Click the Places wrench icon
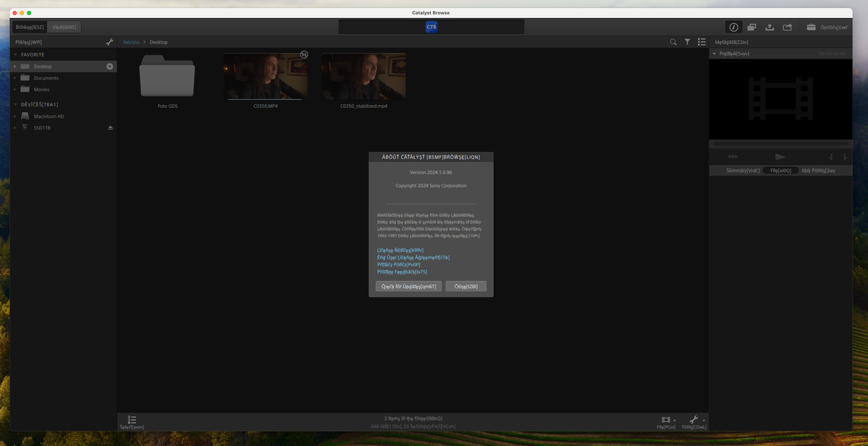 (109, 42)
